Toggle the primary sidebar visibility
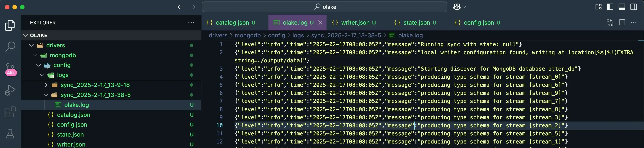 point(610,7)
